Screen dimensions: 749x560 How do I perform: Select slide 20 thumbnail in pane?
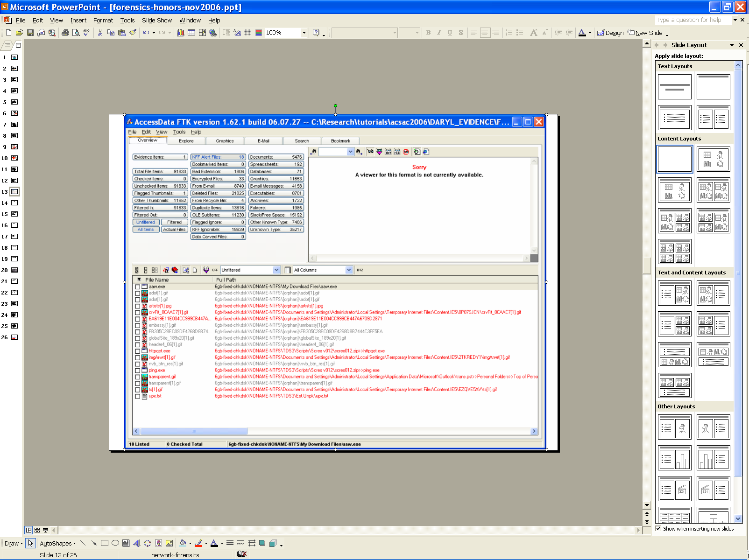[x=14, y=270]
